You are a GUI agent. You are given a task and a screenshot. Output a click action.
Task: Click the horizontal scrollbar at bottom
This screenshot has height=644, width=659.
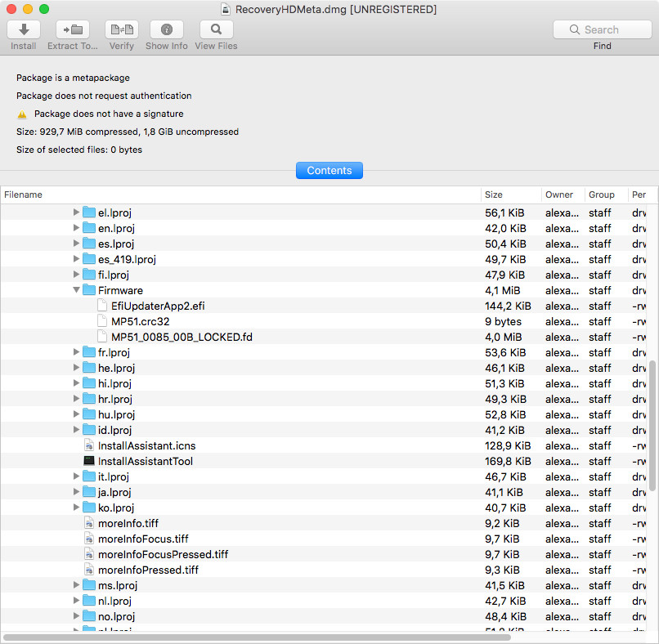point(257,637)
